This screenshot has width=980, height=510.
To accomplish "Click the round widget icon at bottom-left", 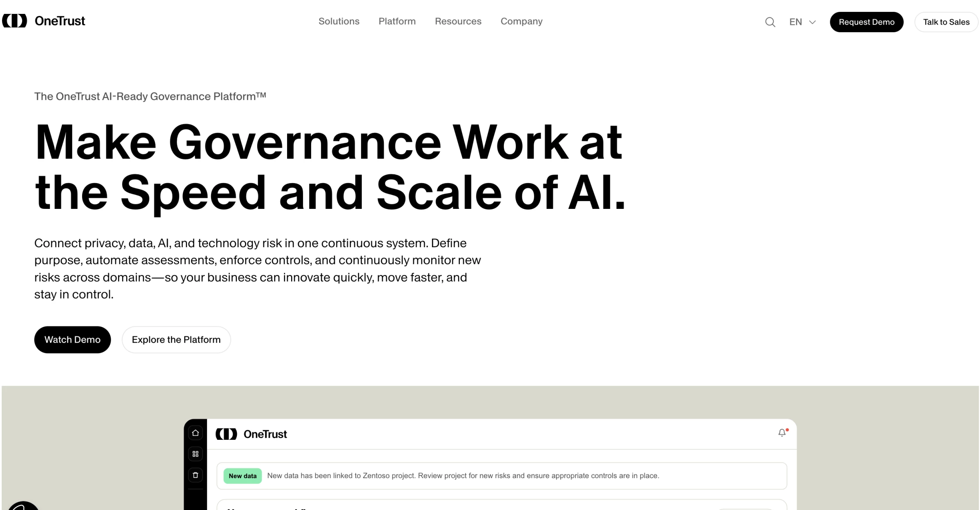I will (23, 506).
